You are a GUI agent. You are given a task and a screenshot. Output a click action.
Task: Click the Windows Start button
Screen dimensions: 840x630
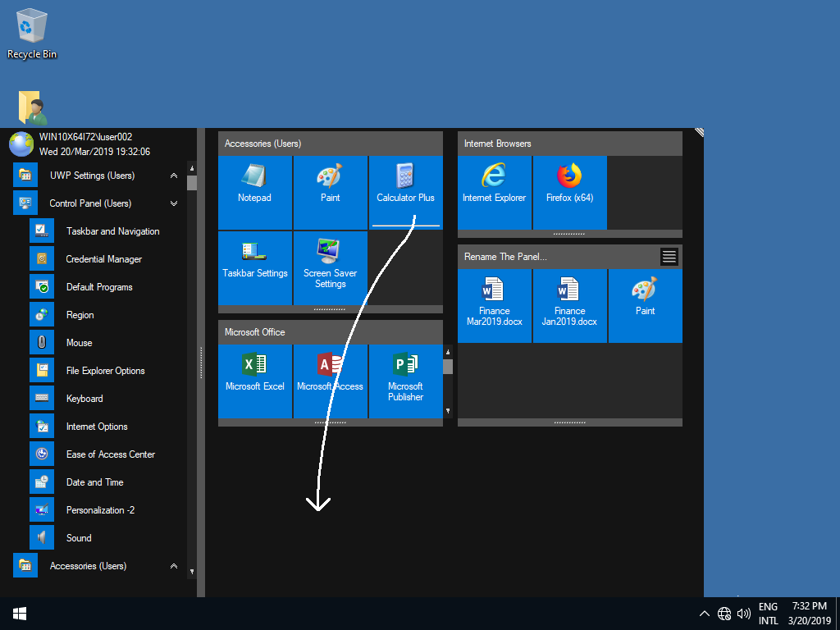click(20, 614)
